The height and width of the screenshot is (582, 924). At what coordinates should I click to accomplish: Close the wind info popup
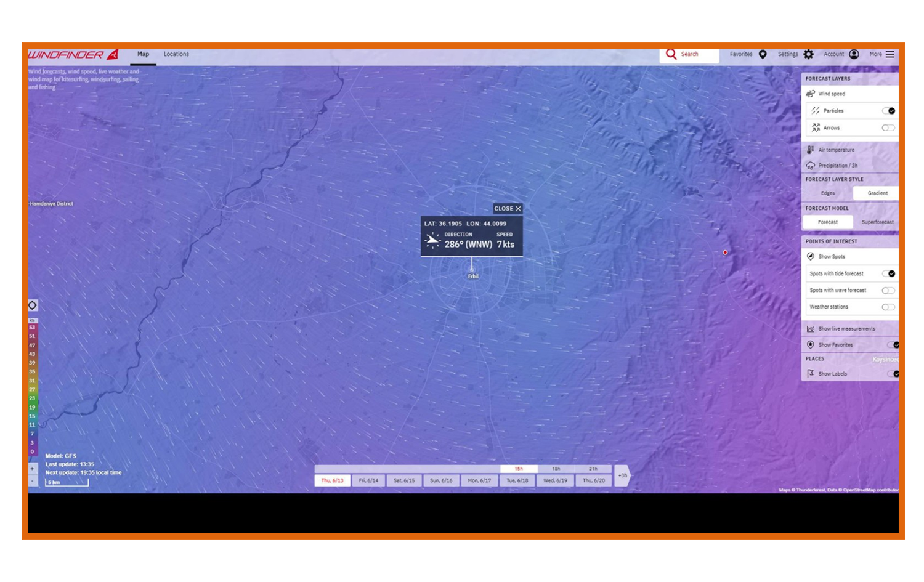508,209
